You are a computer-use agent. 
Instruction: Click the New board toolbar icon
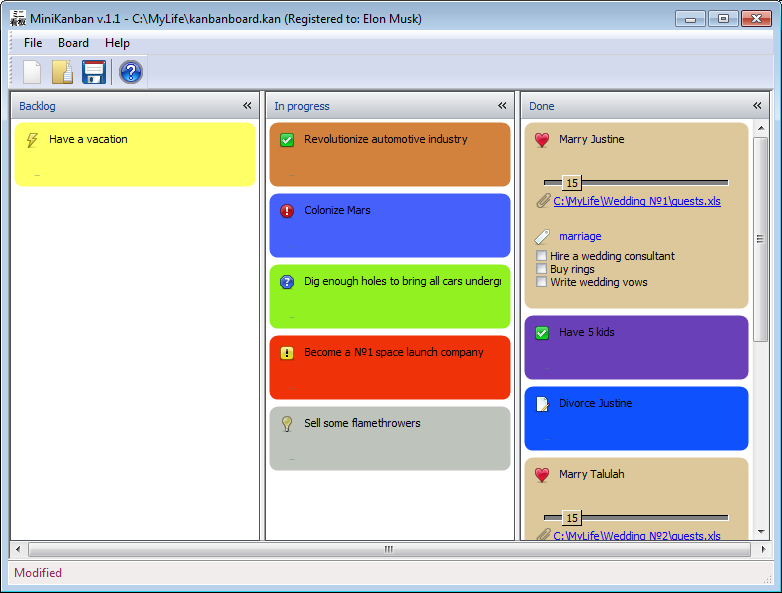[32, 72]
